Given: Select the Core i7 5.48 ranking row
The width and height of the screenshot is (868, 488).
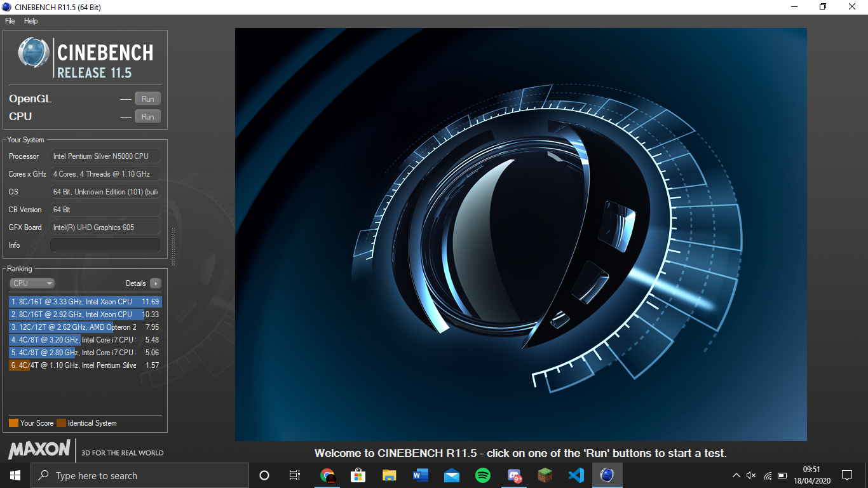Looking at the screenshot, I should [x=85, y=340].
